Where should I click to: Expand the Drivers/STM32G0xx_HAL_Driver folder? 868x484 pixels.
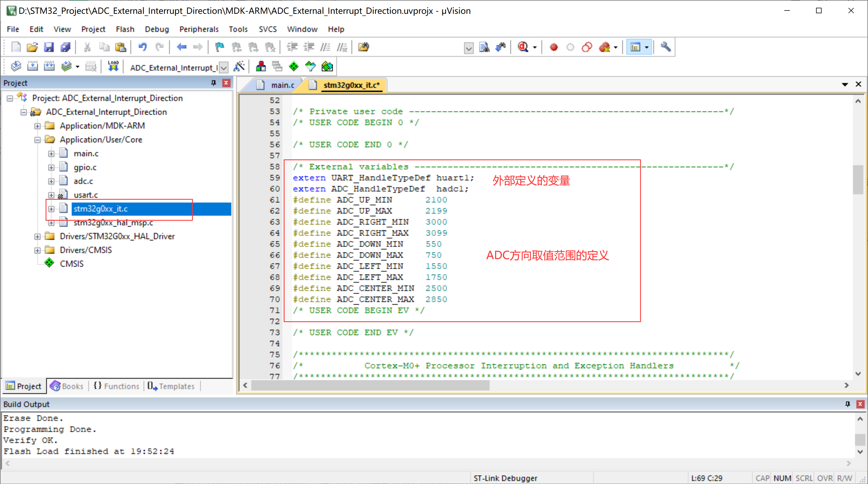(x=37, y=236)
